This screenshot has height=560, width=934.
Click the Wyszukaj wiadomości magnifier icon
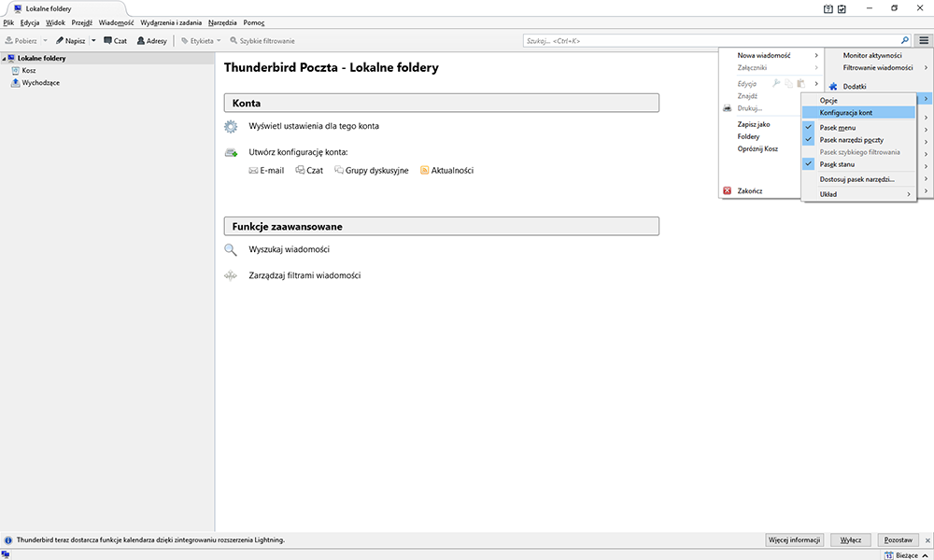pyautogui.click(x=231, y=250)
